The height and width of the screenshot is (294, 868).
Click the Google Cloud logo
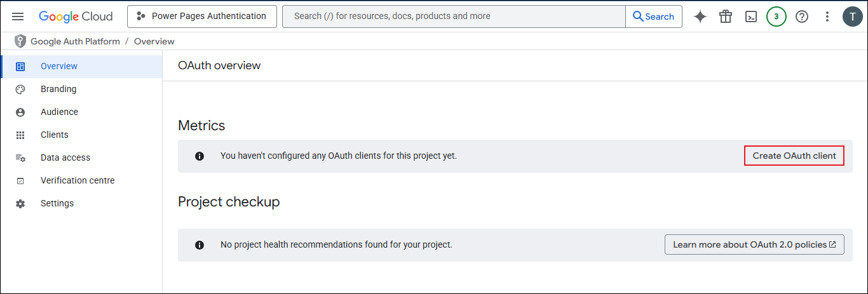(x=76, y=17)
